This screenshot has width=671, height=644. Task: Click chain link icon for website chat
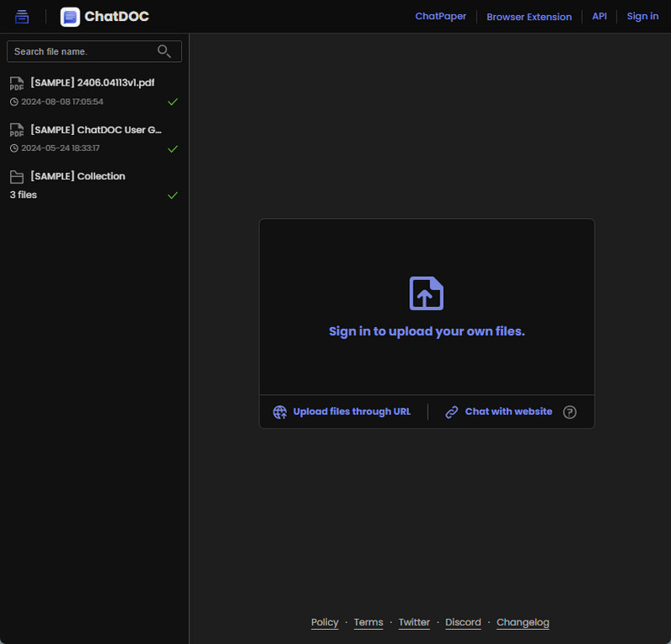pos(452,412)
